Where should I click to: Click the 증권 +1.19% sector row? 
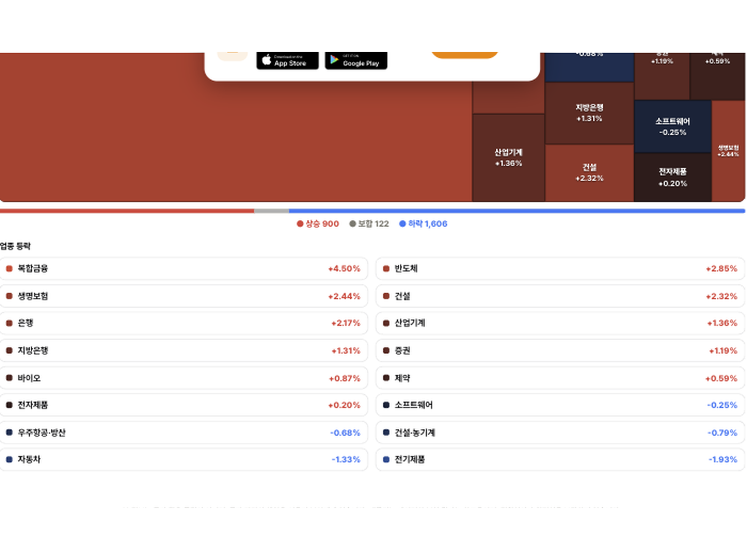tap(560, 350)
